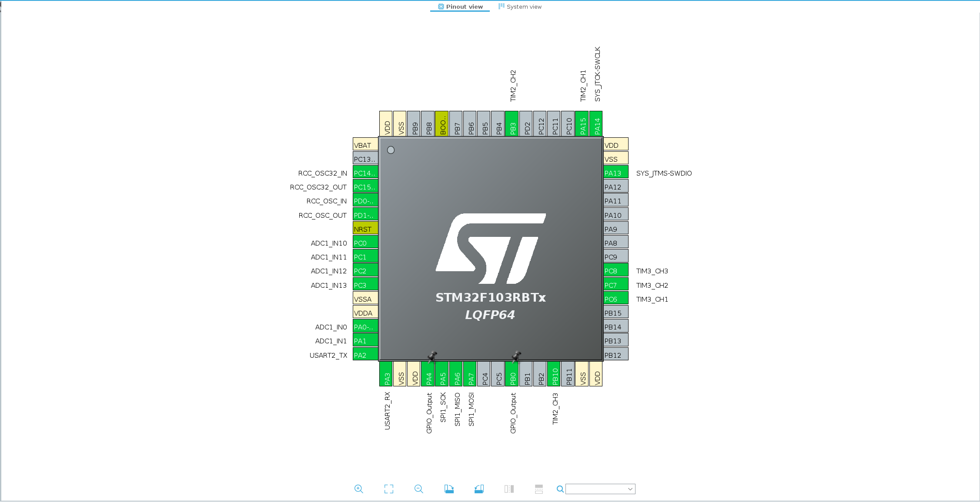Switch to the System view tab
Screen dimensions: 980x502
point(520,7)
